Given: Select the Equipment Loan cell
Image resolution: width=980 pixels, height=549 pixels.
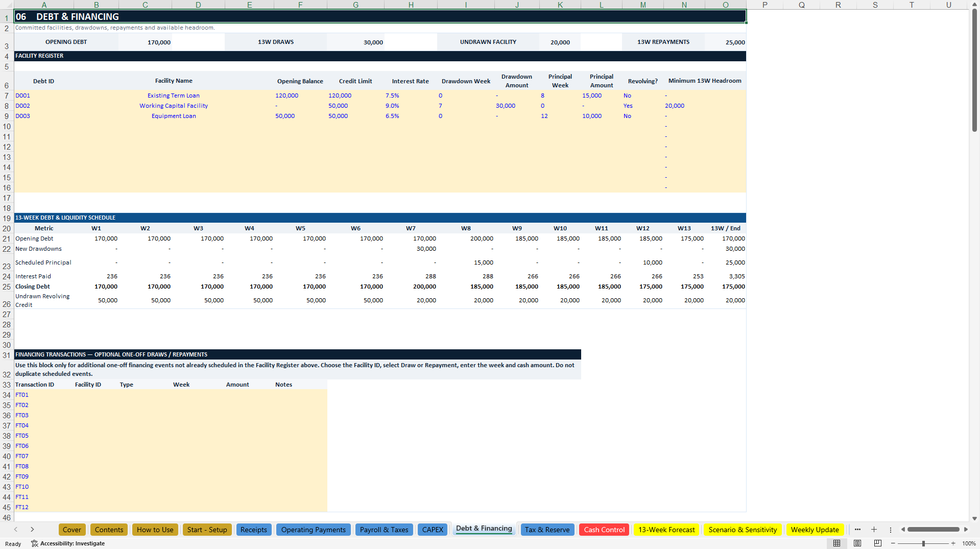Looking at the screenshot, I should [x=174, y=116].
